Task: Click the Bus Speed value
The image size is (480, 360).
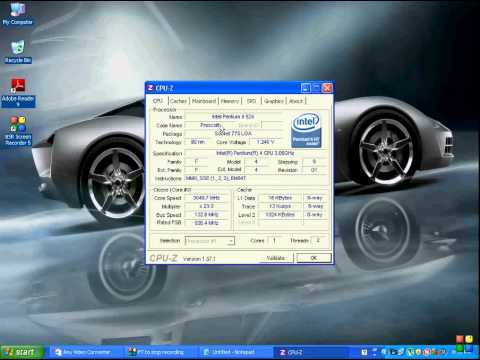Action: (206, 215)
